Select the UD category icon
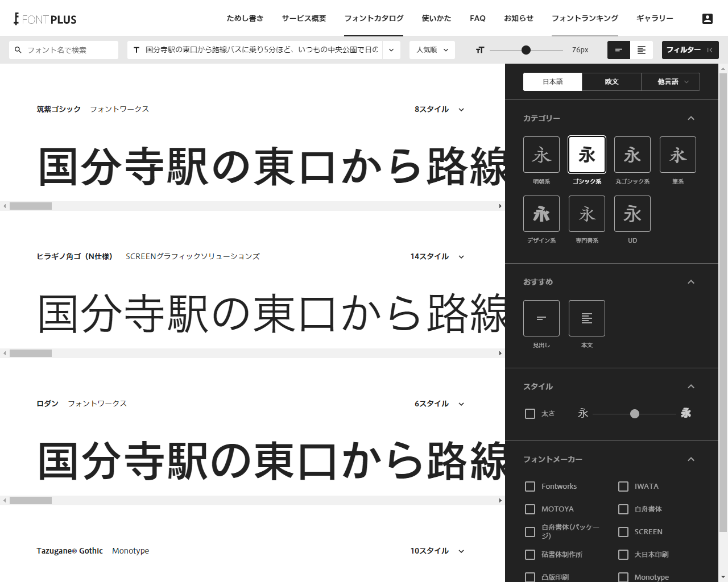 (x=632, y=213)
